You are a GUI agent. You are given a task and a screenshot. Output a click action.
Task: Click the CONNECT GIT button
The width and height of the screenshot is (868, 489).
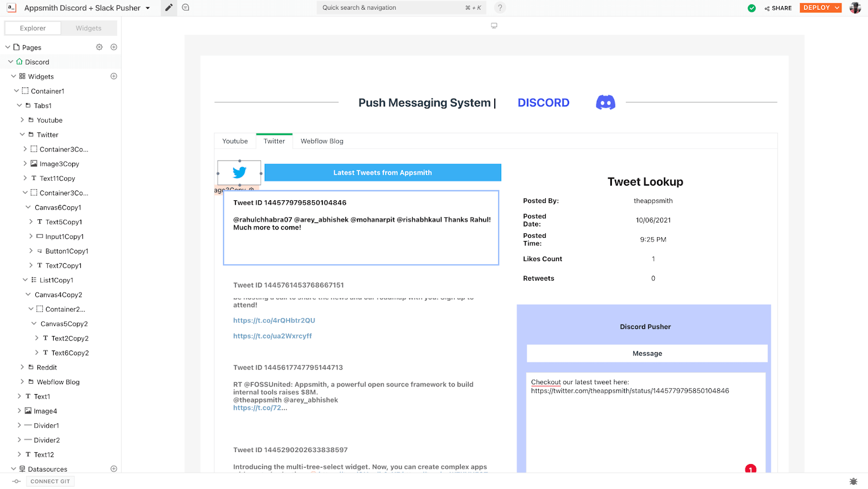point(50,481)
